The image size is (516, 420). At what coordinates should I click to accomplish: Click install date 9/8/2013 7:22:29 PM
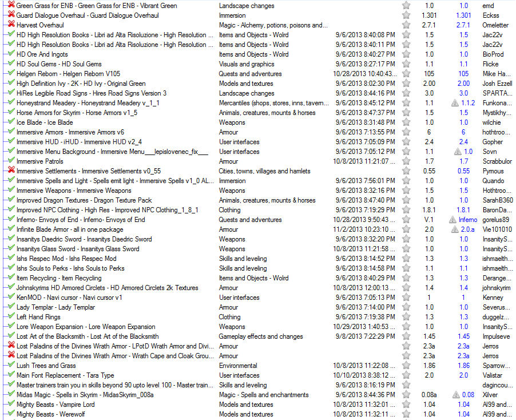366,336
